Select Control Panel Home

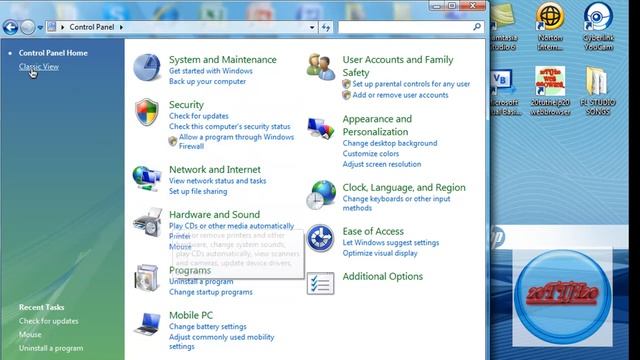coord(53,53)
